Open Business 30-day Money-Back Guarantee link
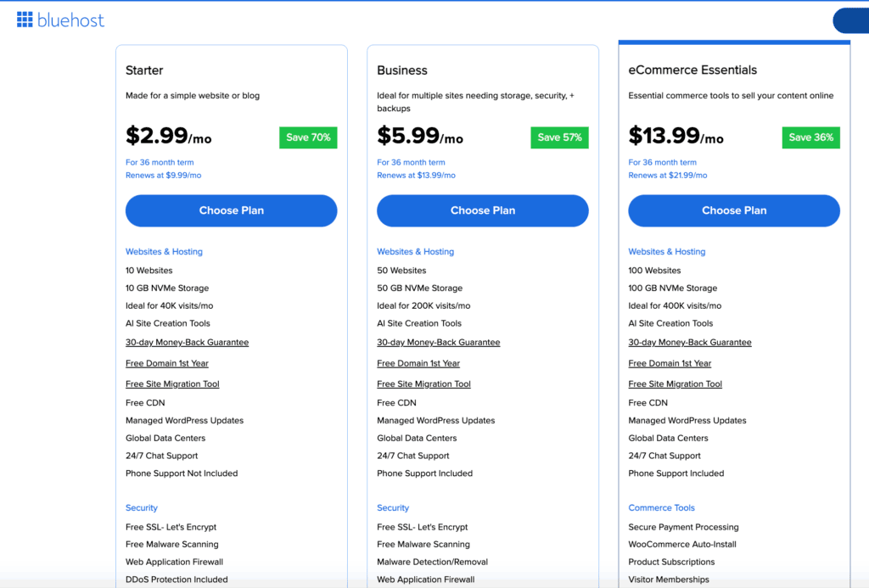 (x=438, y=343)
